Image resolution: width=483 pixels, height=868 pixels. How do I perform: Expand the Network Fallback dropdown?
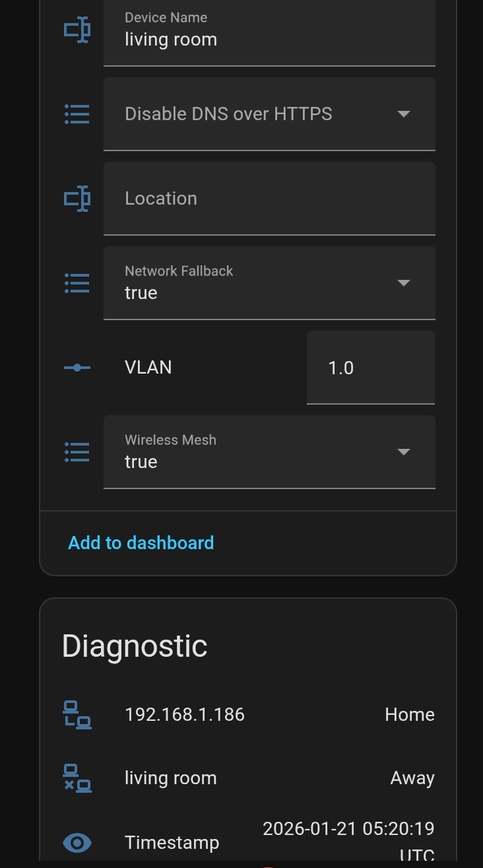(403, 283)
